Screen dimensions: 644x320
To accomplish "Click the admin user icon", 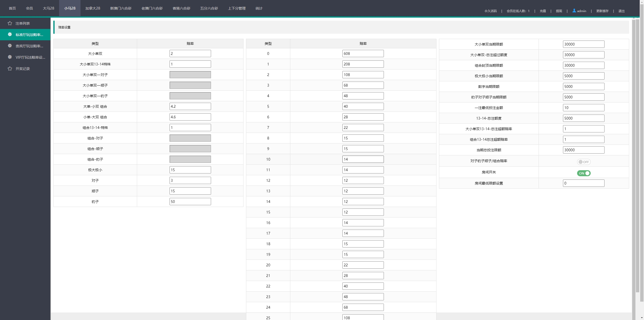I will pyautogui.click(x=574, y=11).
